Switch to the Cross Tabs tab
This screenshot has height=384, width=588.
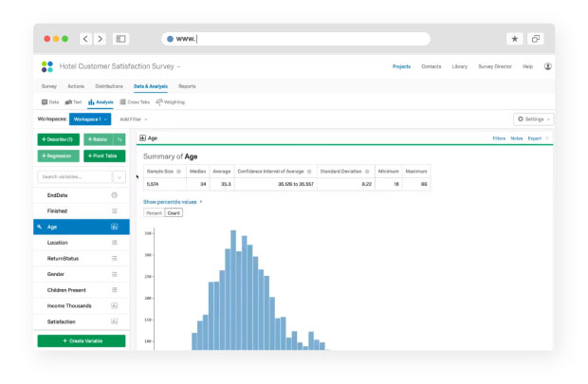click(x=135, y=101)
